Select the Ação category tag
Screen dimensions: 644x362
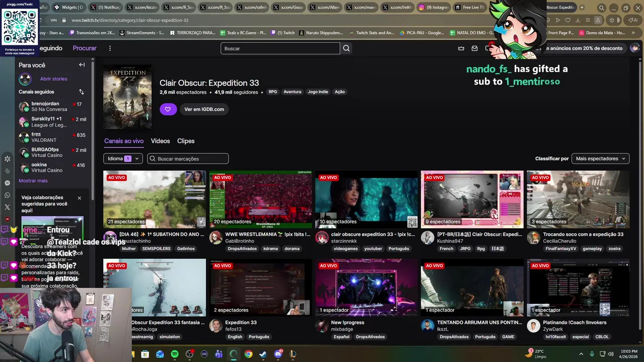340,92
